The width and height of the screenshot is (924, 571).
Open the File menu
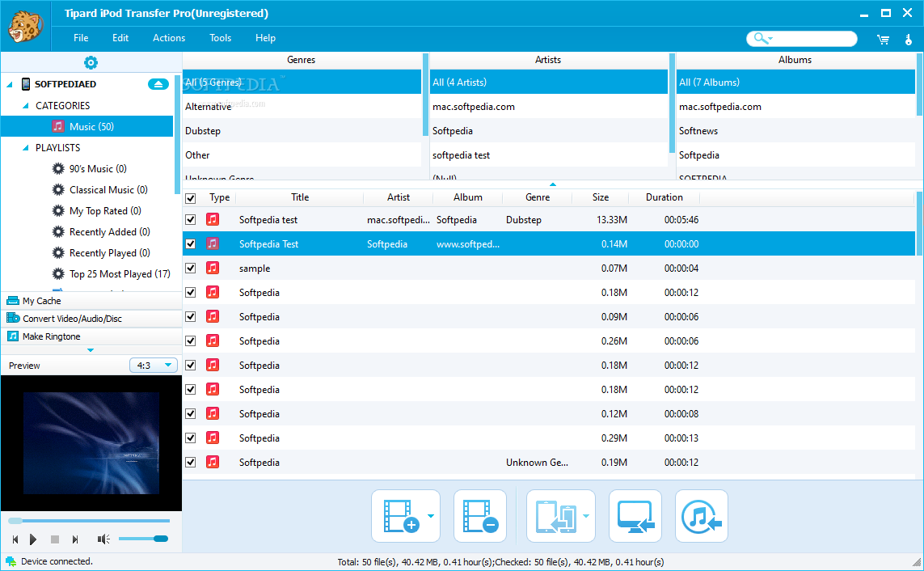click(x=81, y=38)
